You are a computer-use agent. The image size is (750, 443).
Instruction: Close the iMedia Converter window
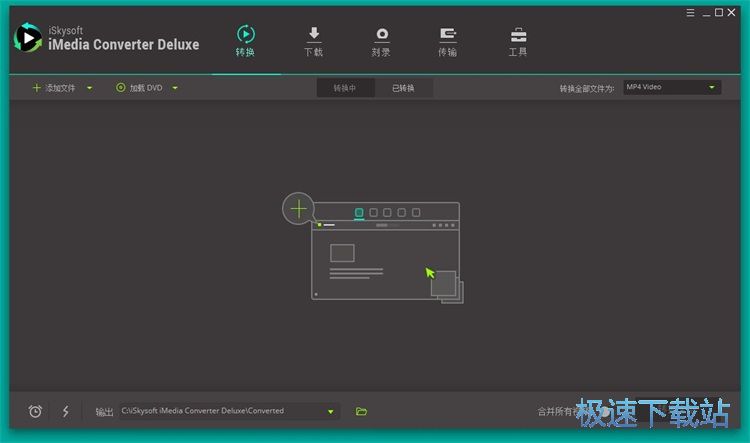[731, 13]
